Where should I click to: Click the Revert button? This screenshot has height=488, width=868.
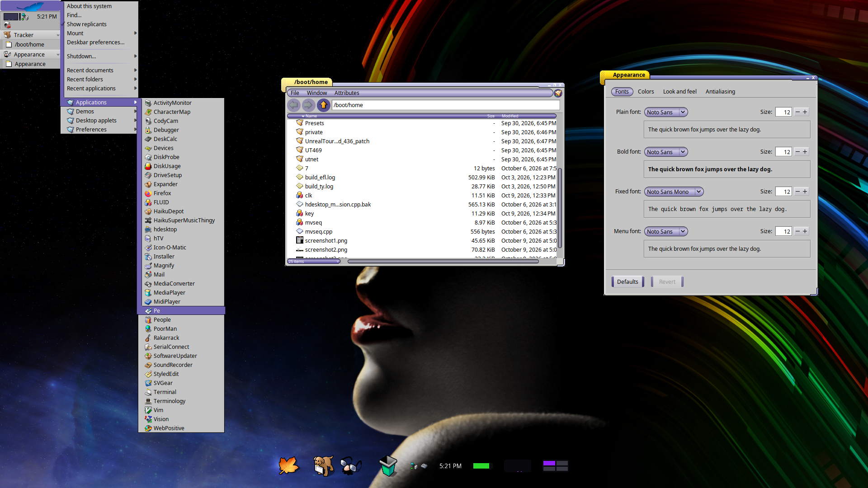coord(667,282)
